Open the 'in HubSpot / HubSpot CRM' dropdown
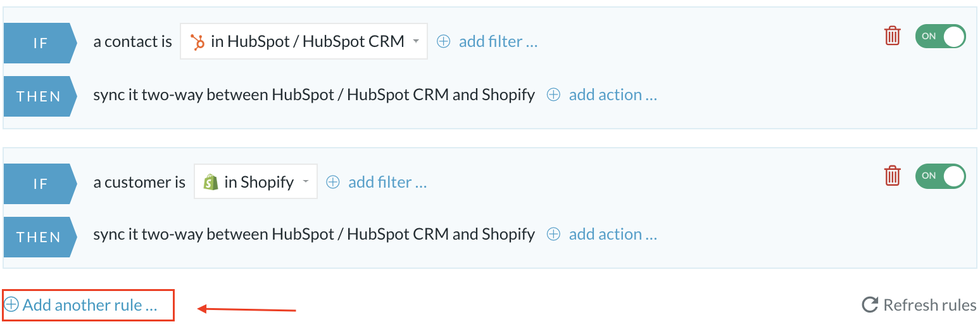The height and width of the screenshot is (336, 980). point(304,41)
